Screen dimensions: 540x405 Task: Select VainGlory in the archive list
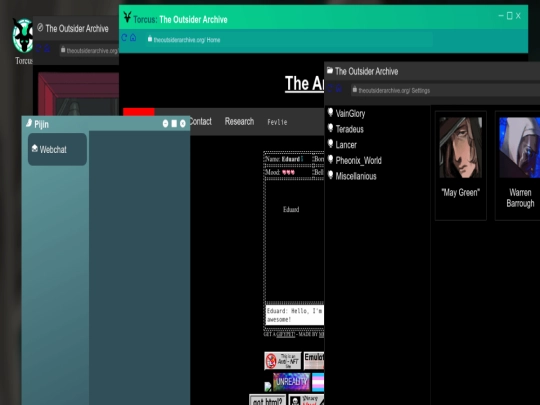350,113
